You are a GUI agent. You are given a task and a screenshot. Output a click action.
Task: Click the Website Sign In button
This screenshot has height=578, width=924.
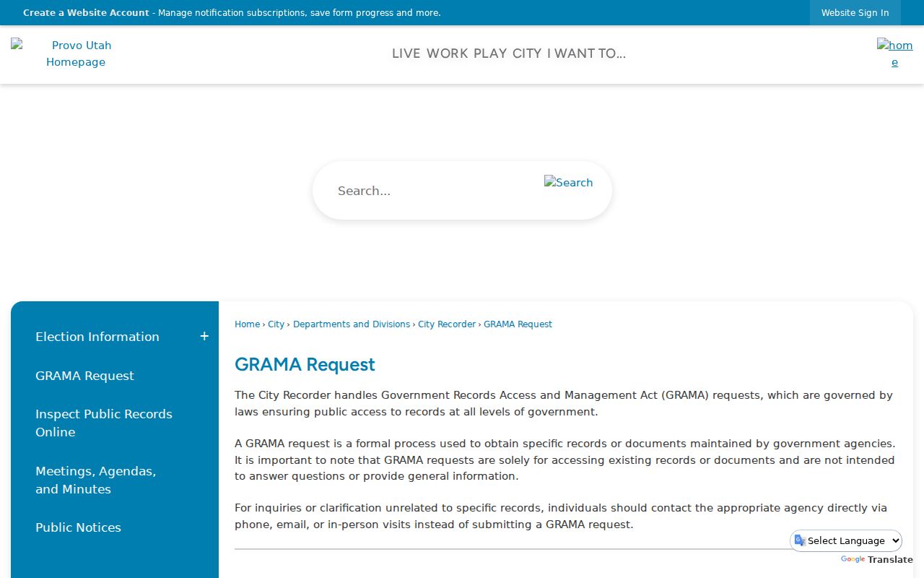coord(855,13)
